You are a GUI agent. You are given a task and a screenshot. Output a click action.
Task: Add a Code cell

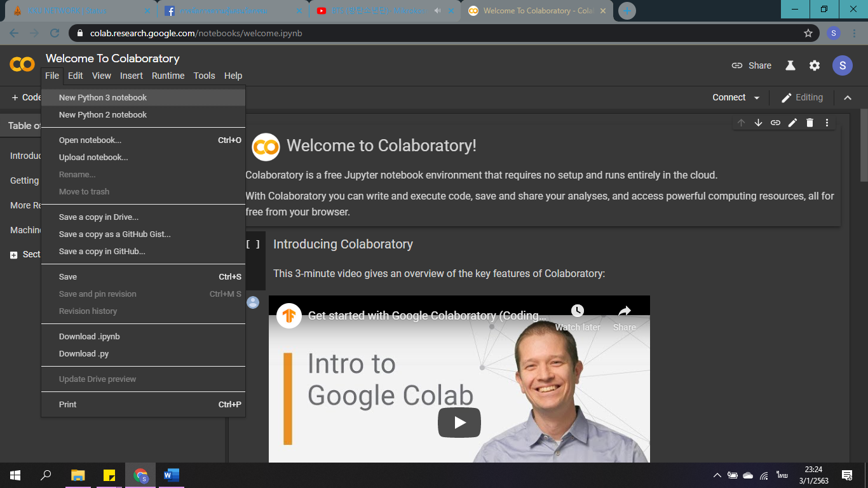tap(26, 97)
